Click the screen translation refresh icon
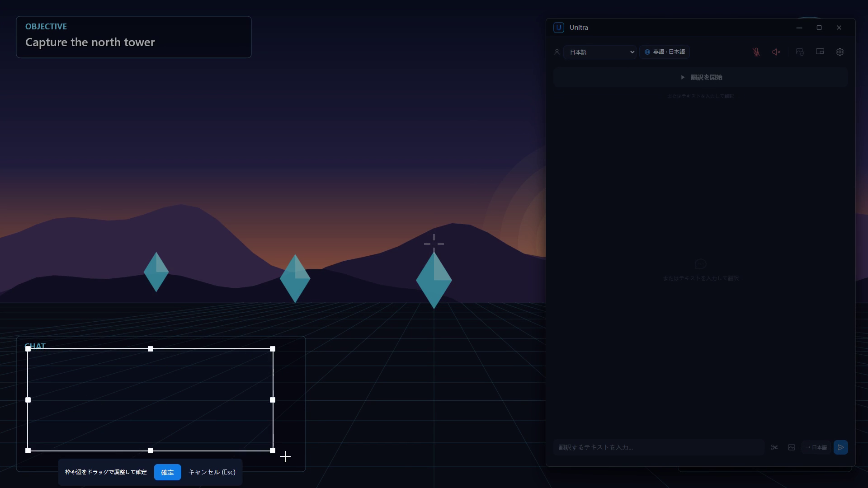 pos(800,52)
